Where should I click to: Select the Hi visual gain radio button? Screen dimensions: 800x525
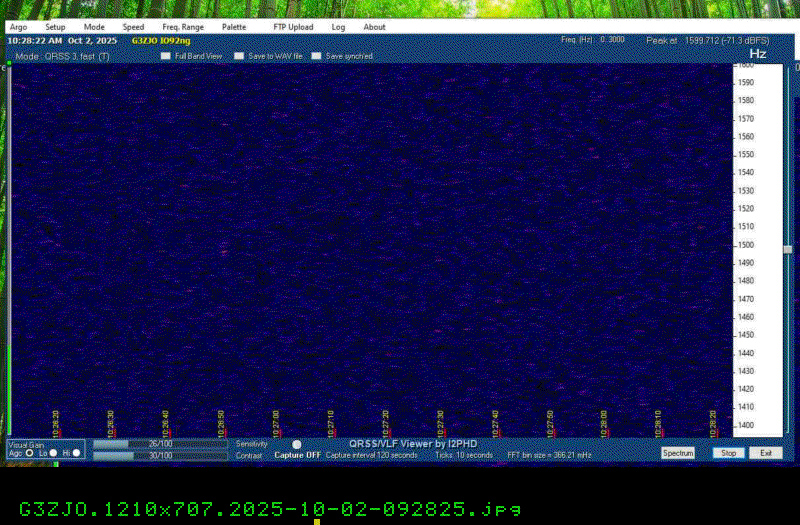(x=76, y=453)
